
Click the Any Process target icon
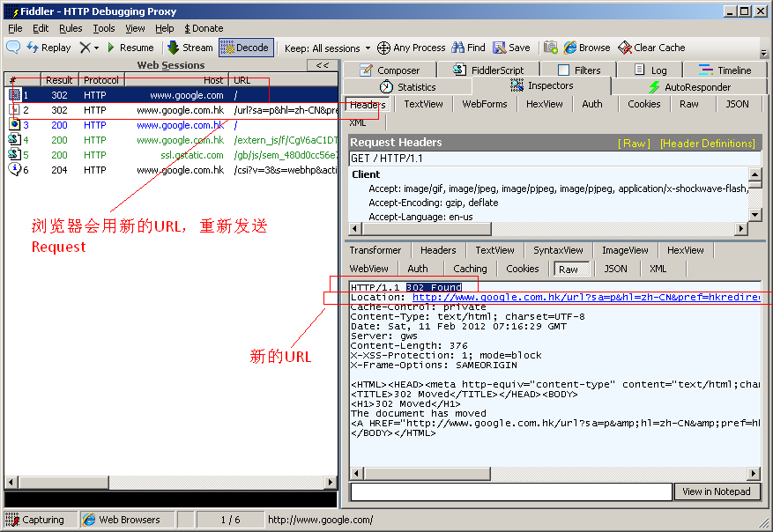[x=384, y=48]
